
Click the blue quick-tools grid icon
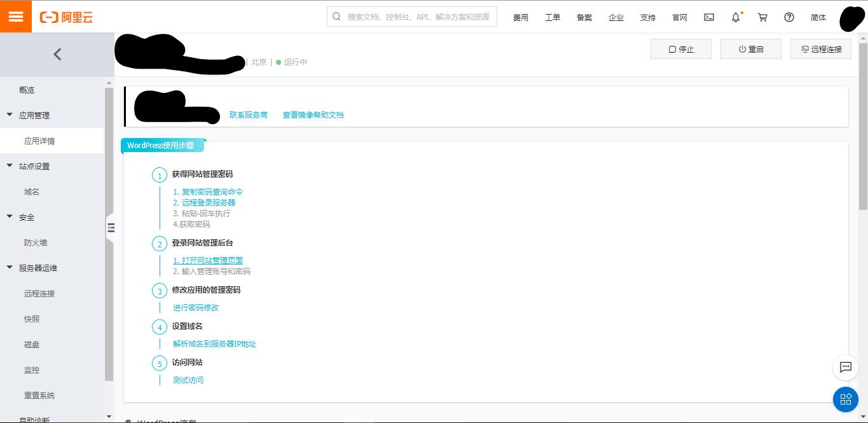[845, 399]
